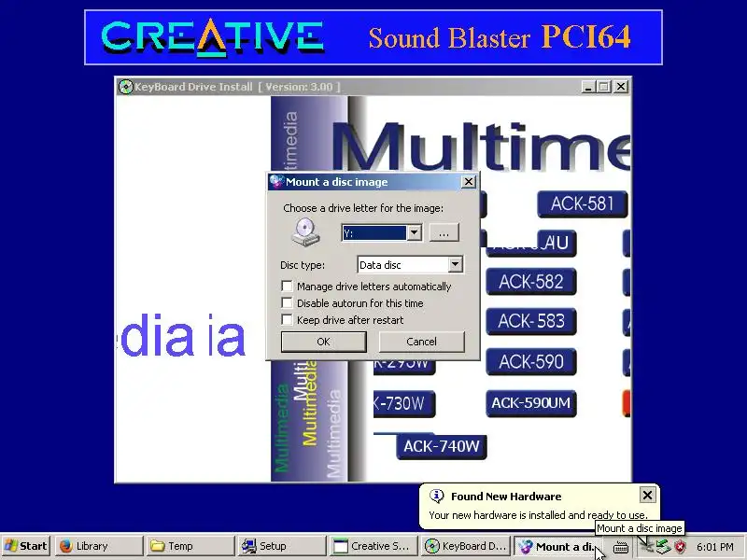Pick the ACK-740W keyboard driver

[441, 447]
